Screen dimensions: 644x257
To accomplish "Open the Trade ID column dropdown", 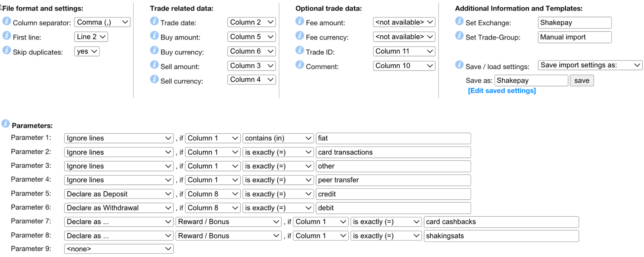I will pyautogui.click(x=404, y=51).
